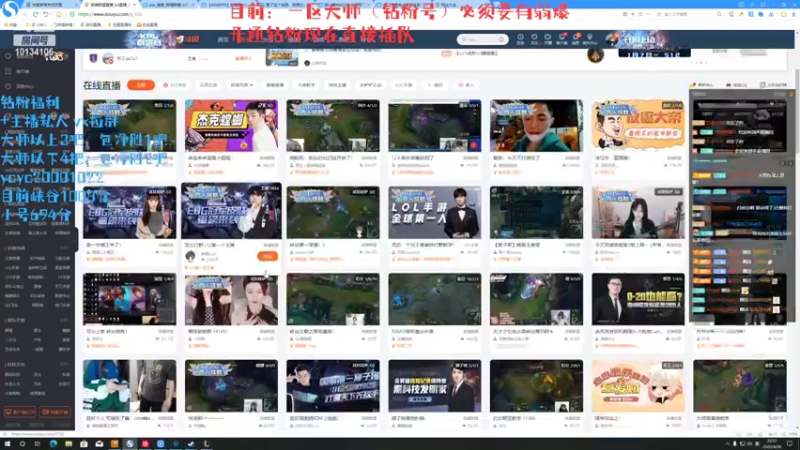Open the client download icon with red badge
The image size is (800, 450).
tap(562, 39)
